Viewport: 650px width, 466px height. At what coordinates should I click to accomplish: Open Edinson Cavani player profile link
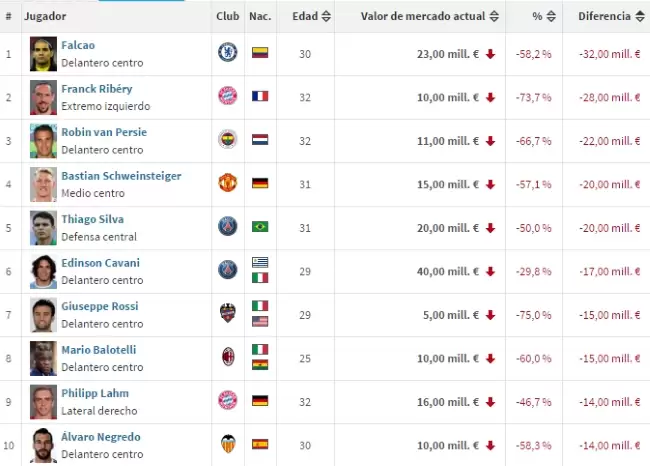click(100, 263)
